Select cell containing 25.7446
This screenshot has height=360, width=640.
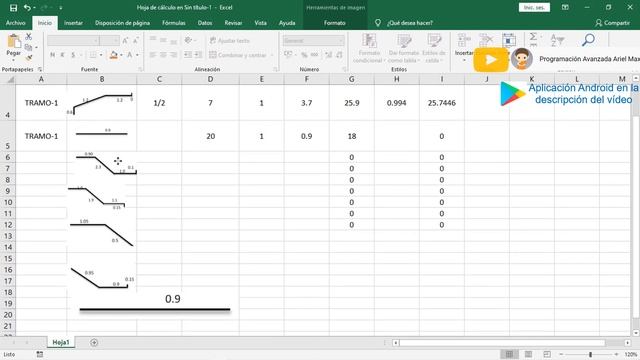(x=442, y=103)
